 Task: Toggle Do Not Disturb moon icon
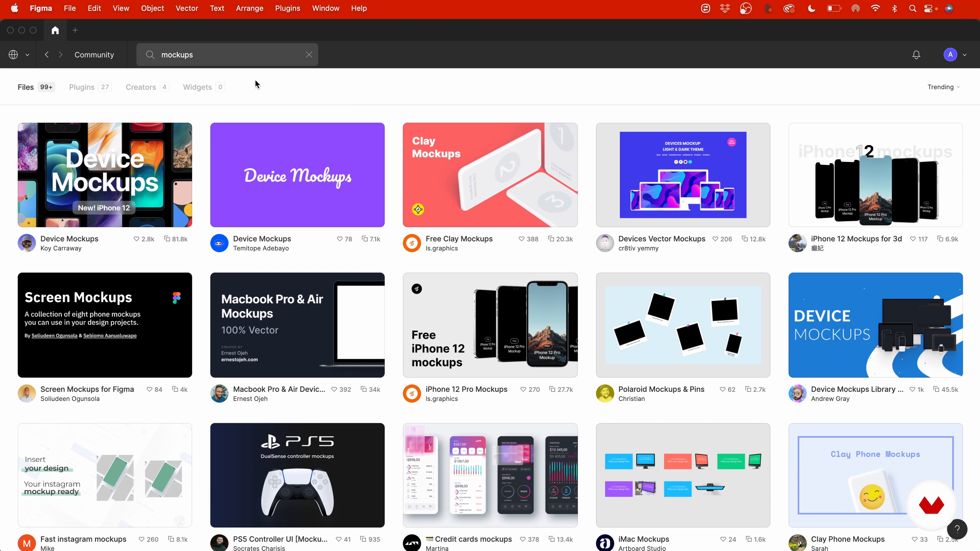(812, 8)
